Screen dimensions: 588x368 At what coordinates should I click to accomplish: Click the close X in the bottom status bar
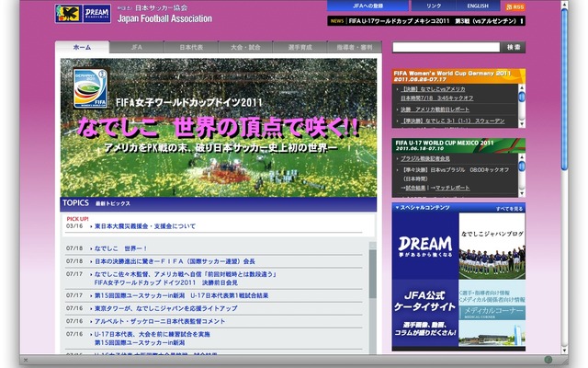point(26,360)
